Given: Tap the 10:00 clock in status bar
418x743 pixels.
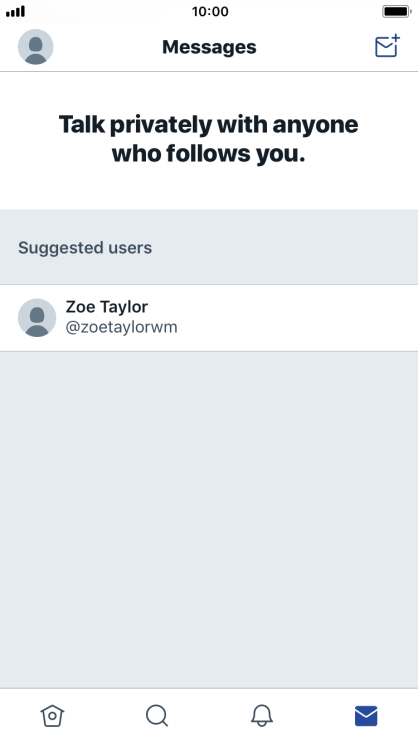Looking at the screenshot, I should pyautogui.click(x=210, y=11).
